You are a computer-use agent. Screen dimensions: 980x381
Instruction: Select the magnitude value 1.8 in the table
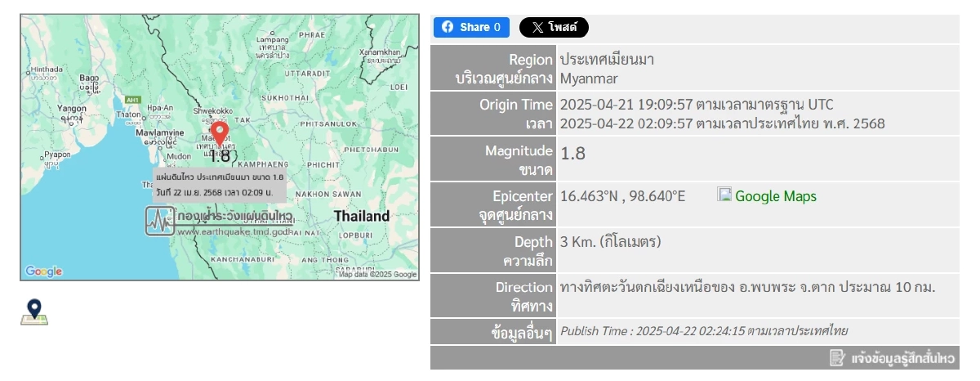(x=572, y=154)
